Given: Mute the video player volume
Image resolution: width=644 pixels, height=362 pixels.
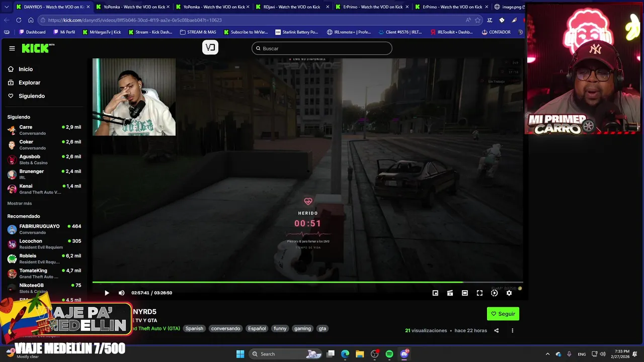Looking at the screenshot, I should (121, 293).
